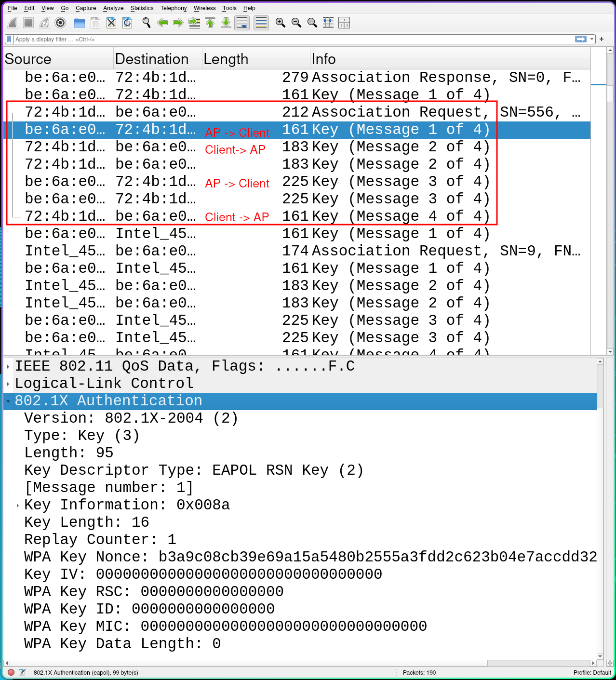Viewport: 616px width, 680px height.
Task: Open the View menu
Action: [48, 8]
